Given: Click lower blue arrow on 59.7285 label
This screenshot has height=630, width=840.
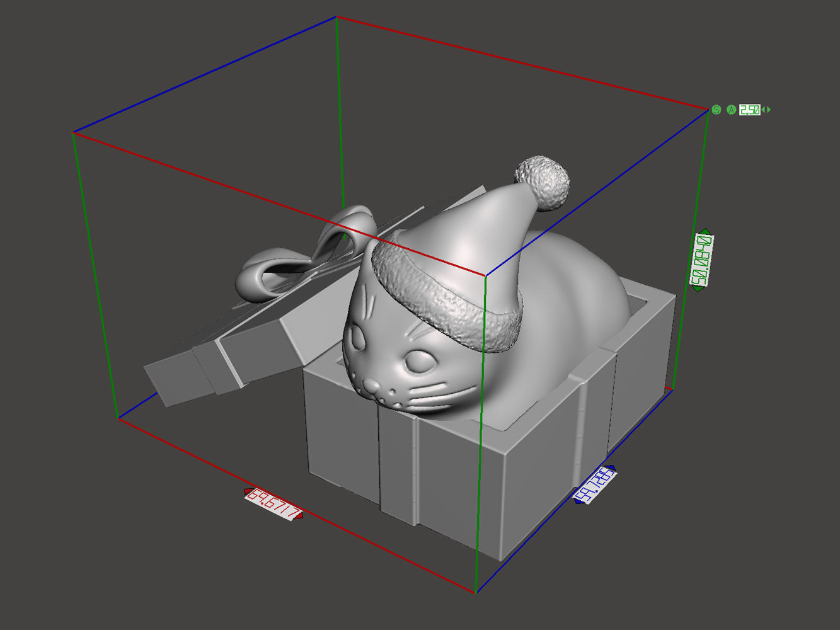Looking at the screenshot, I should point(578,501).
